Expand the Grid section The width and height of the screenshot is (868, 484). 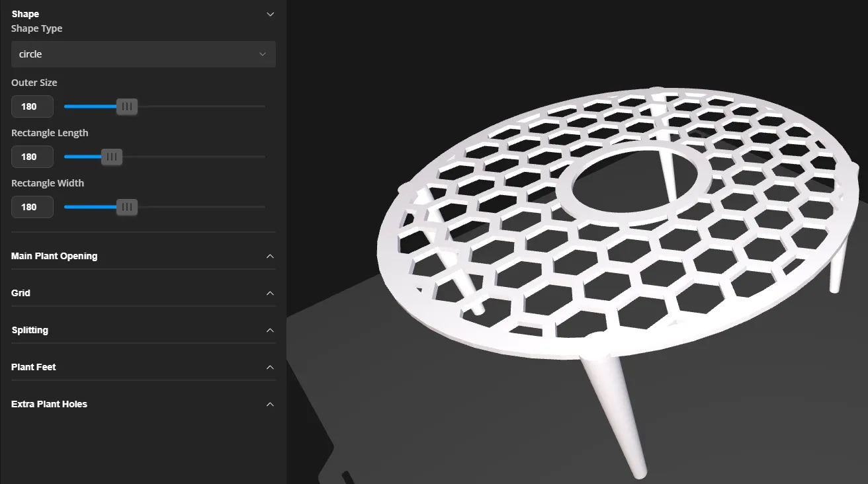point(143,293)
